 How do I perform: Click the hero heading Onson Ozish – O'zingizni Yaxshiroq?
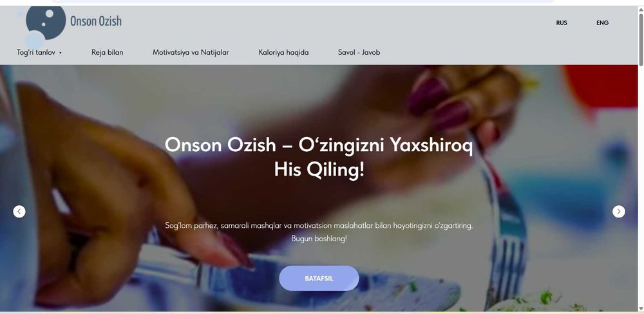click(319, 145)
